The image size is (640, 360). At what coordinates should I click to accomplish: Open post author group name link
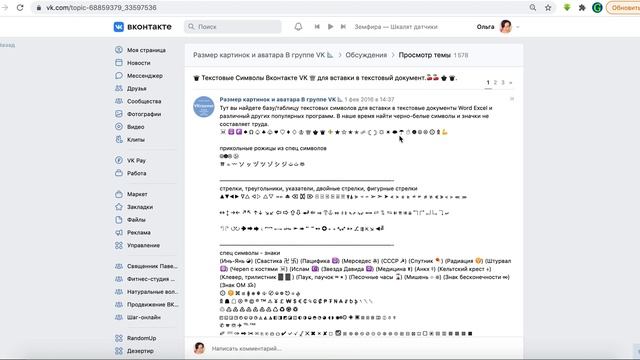pos(281,100)
